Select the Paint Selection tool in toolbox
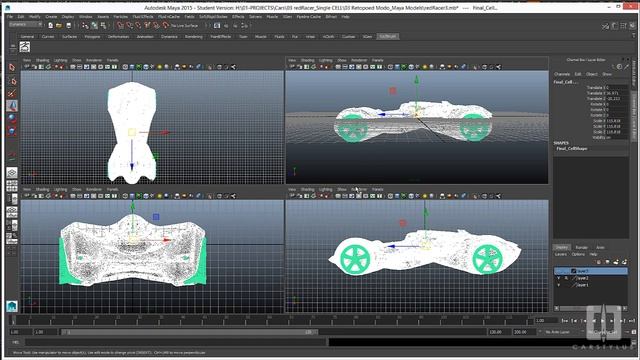Image resolution: width=640 pixels, height=360 pixels. (12, 93)
